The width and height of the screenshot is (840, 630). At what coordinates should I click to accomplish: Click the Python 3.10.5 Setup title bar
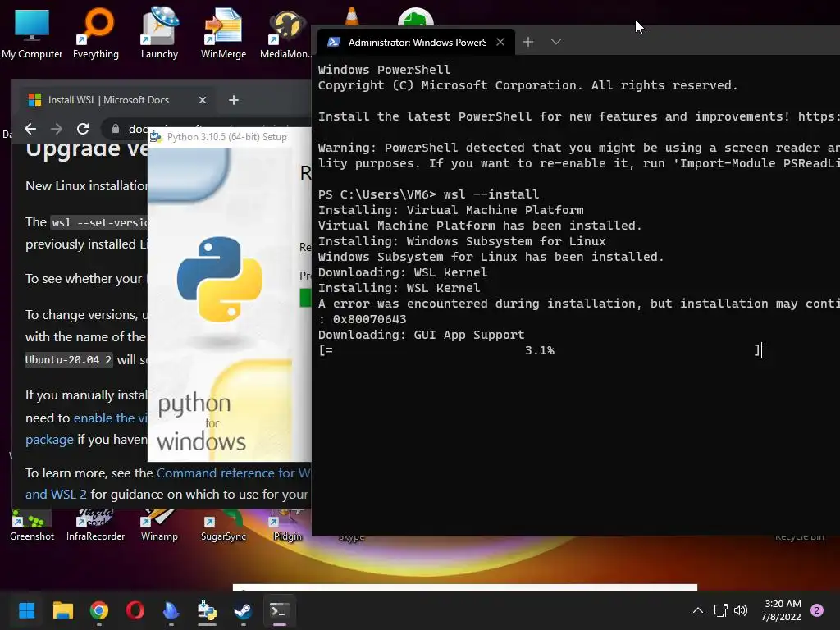(x=230, y=137)
